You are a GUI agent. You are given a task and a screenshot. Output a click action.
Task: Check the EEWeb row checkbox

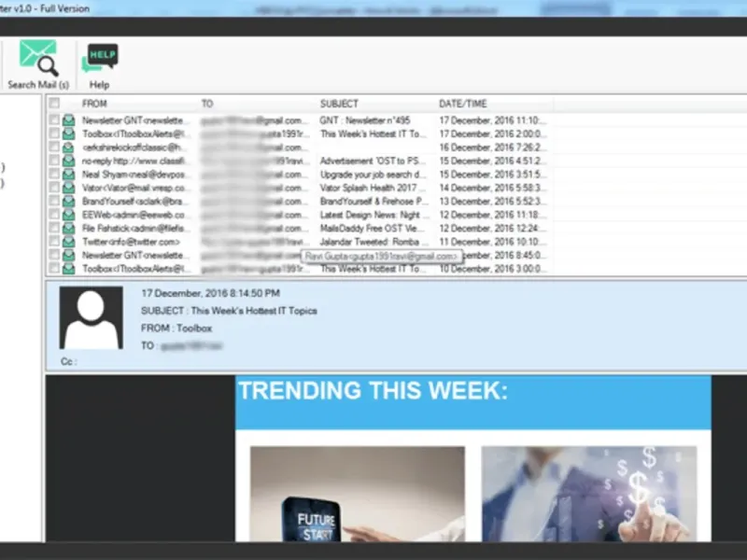click(x=54, y=215)
